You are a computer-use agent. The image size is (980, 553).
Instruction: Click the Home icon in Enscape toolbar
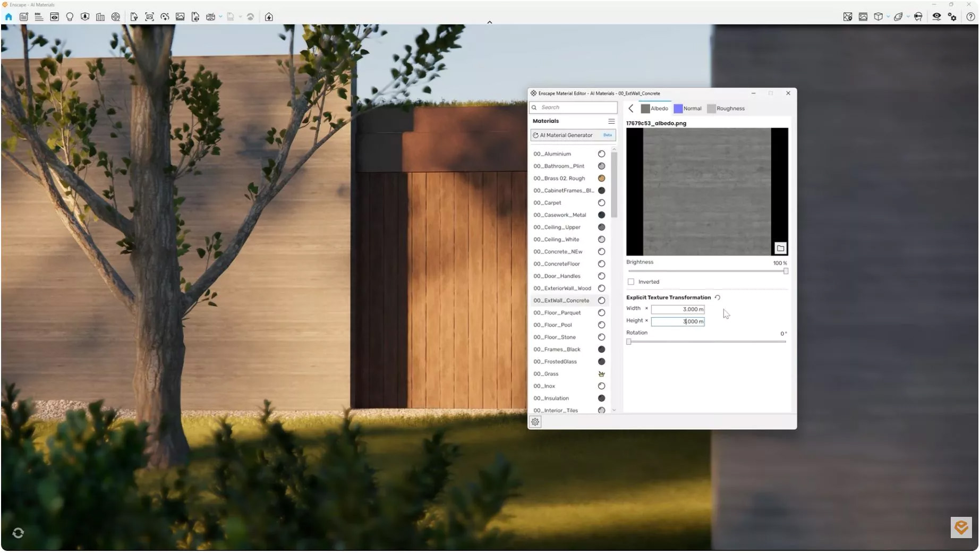pos(8,17)
